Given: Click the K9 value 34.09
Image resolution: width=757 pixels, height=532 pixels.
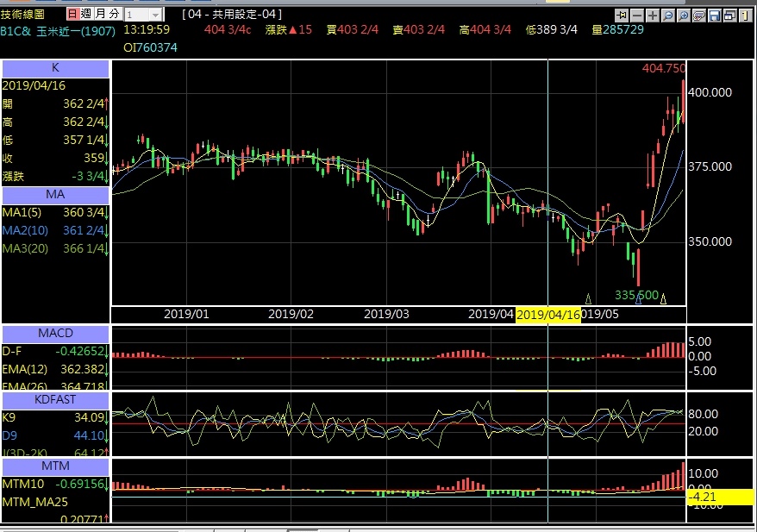Looking at the screenshot, I should [90, 417].
